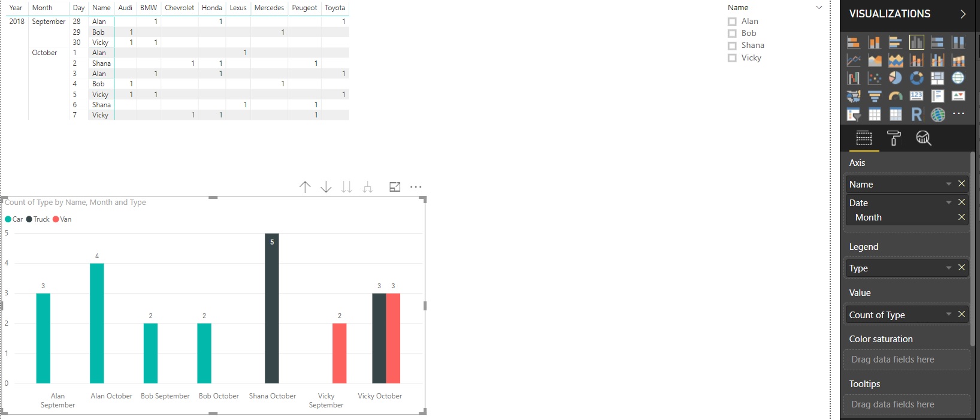This screenshot has height=420, width=980.
Task: Select the Stacked bar chart visual
Action: tap(854, 43)
